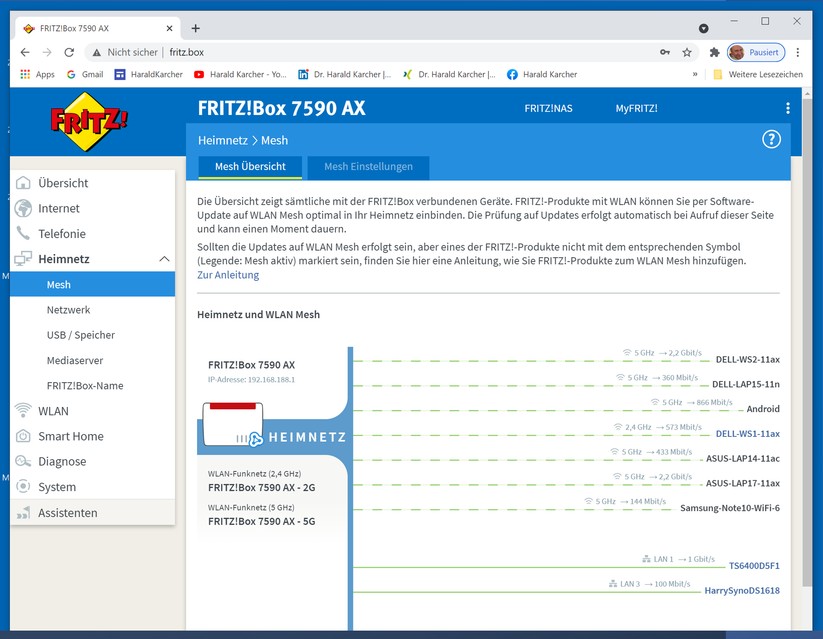The width and height of the screenshot is (823, 639).
Task: Open help via the question mark icon
Action: point(771,140)
